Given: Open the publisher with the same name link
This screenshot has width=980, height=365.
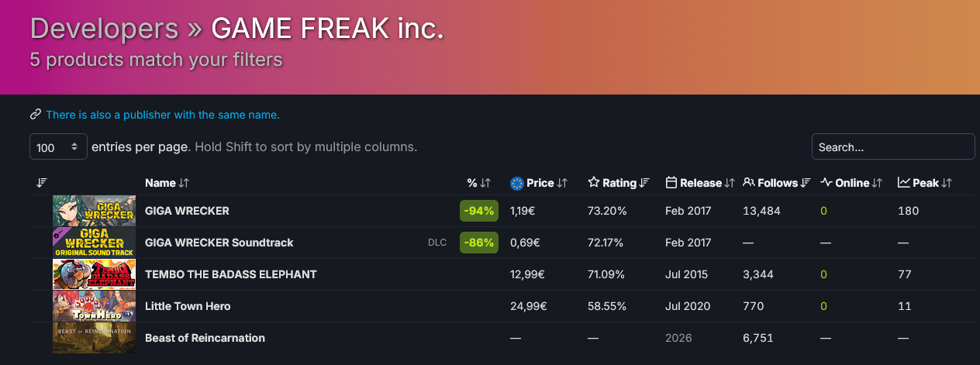Looking at the screenshot, I should coord(162,115).
